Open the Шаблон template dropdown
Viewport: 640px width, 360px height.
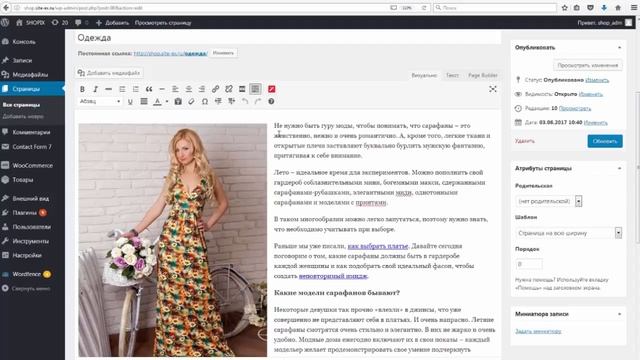(569, 233)
